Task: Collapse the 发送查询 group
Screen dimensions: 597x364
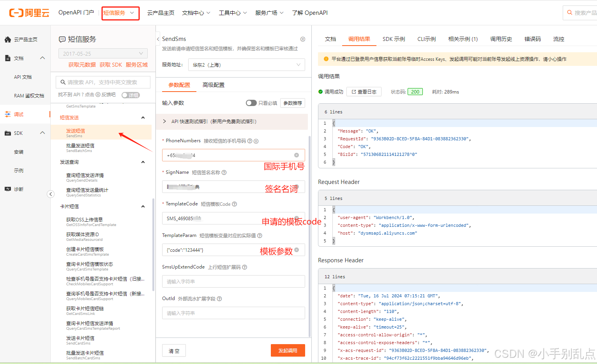Action: coord(143,162)
